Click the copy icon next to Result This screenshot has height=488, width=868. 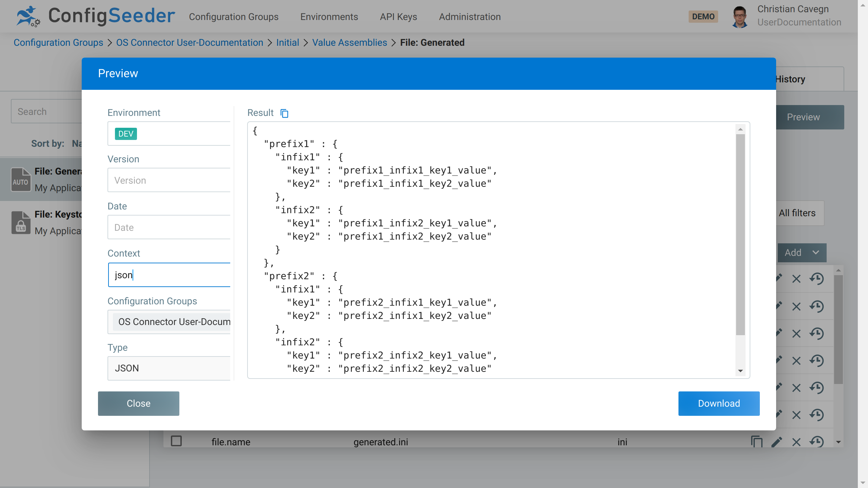coord(285,113)
